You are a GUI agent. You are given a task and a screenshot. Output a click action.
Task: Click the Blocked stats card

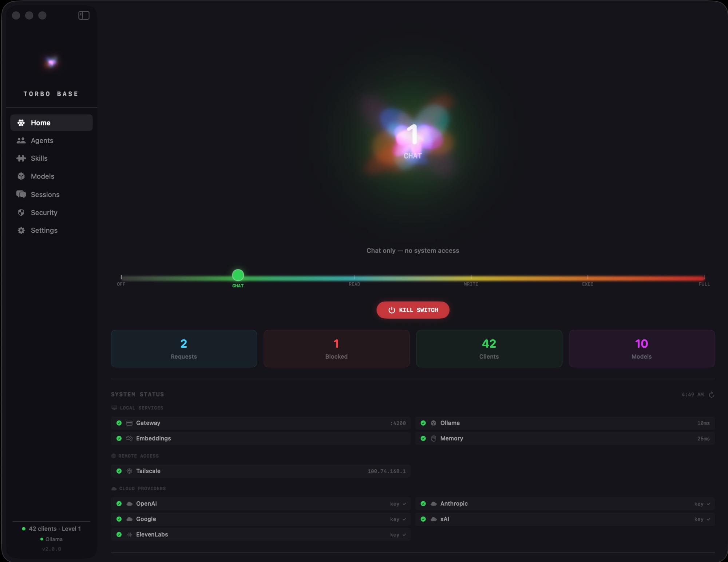336,348
